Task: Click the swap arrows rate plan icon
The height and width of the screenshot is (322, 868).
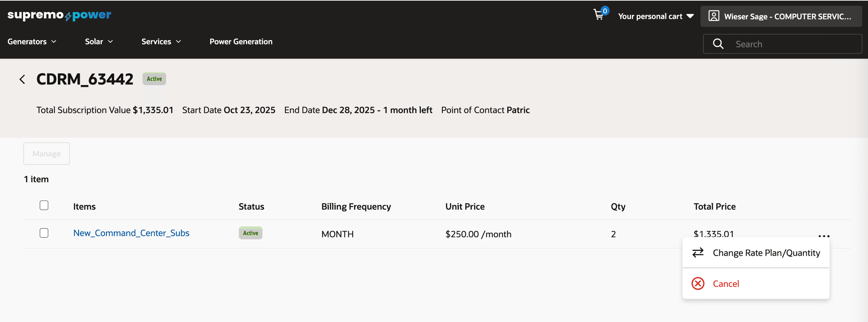Action: click(697, 253)
